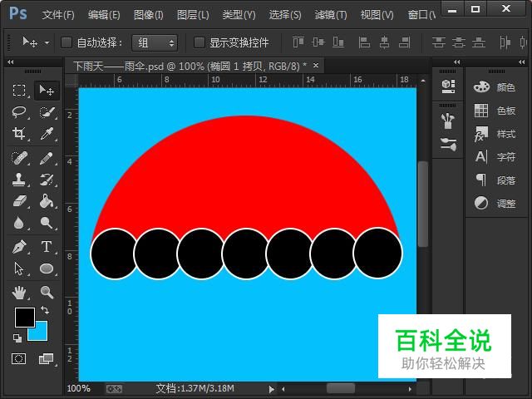Reset default foreground and background colors
532x399 pixels.
click(17, 338)
